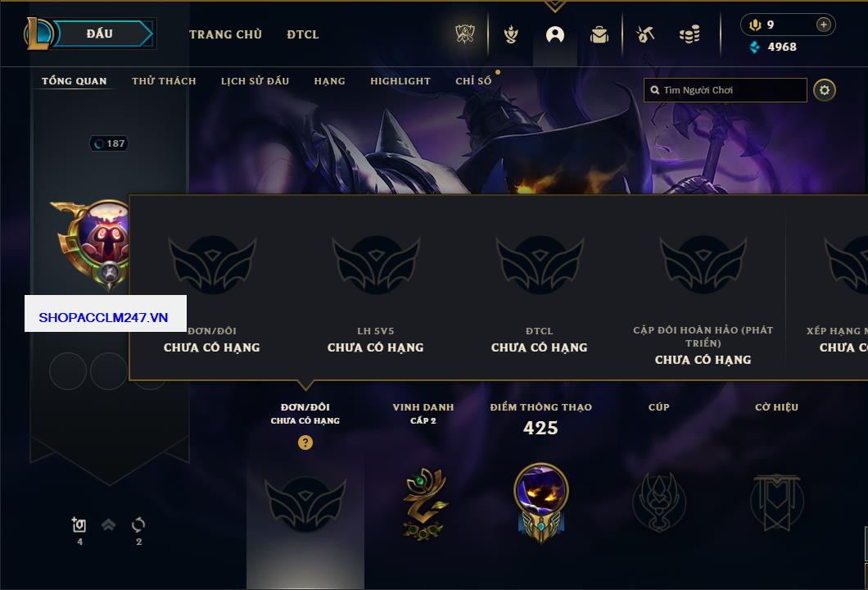Screen dimensions: 868x590
Task: Open the CHỈ SỐ tab
Action: coord(473,81)
